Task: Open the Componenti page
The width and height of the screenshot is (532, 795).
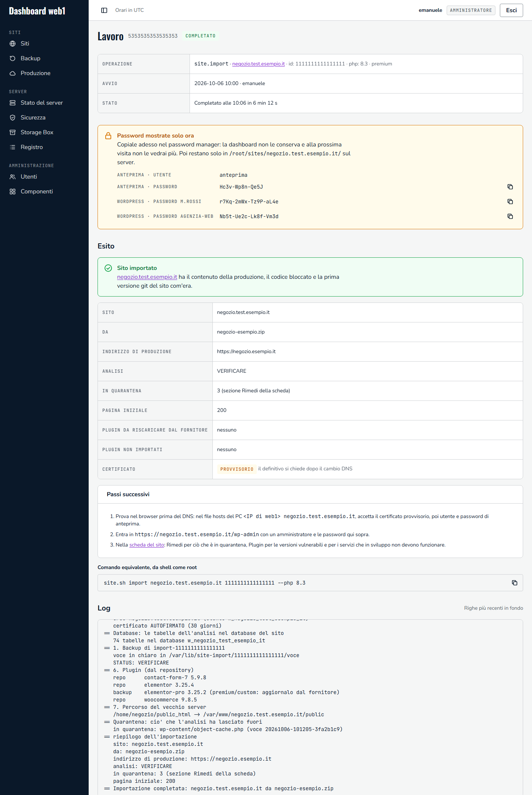Action: tap(44, 192)
